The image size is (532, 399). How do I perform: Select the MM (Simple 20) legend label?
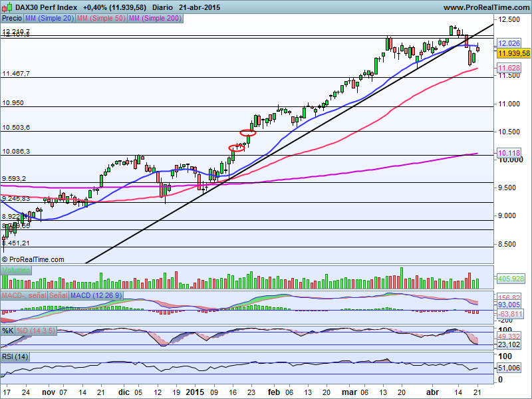point(49,19)
